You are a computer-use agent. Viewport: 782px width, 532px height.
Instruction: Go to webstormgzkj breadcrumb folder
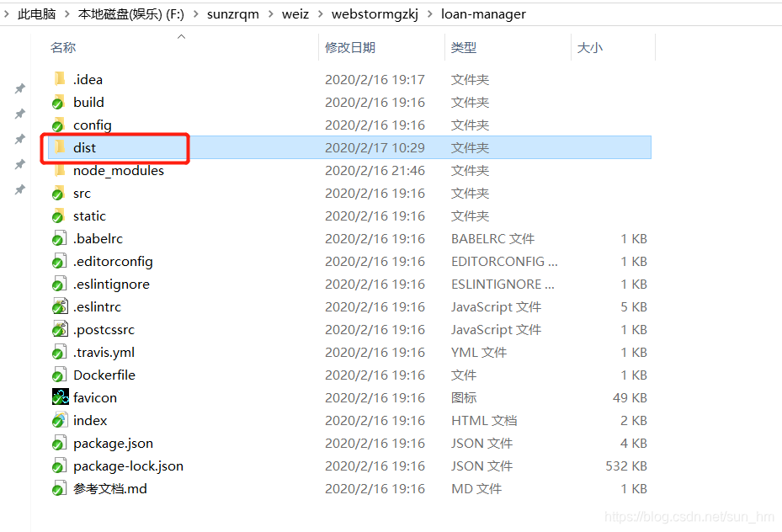tap(375, 14)
